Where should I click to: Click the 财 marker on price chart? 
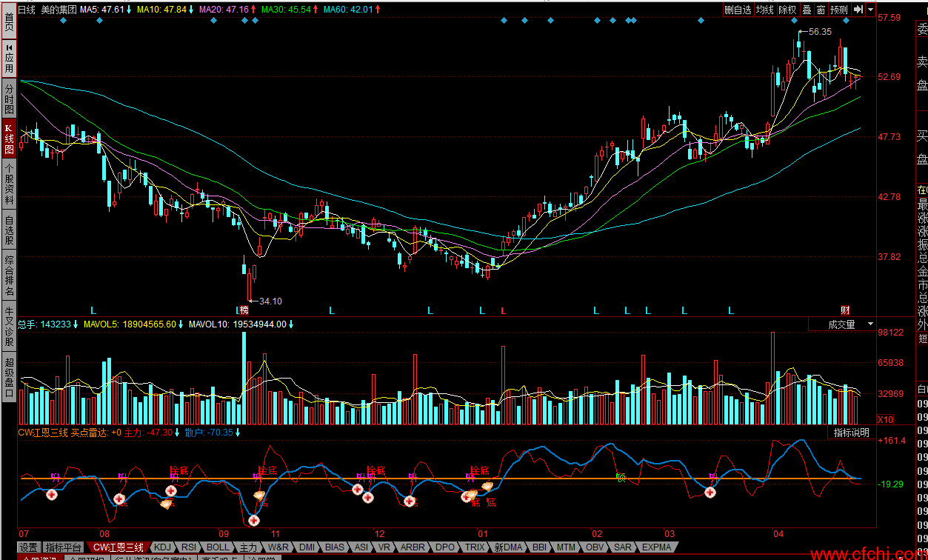845,309
